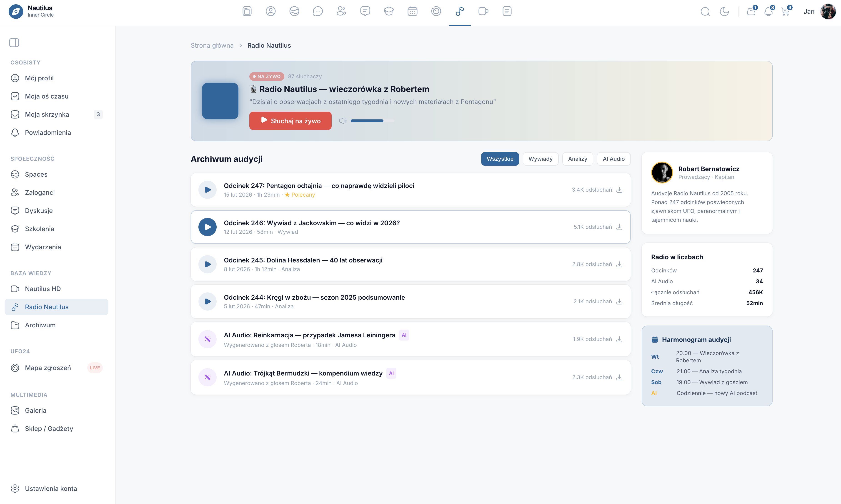The width and height of the screenshot is (841, 504).
Task: Filter archive by Wywiady tab
Action: pyautogui.click(x=540, y=159)
